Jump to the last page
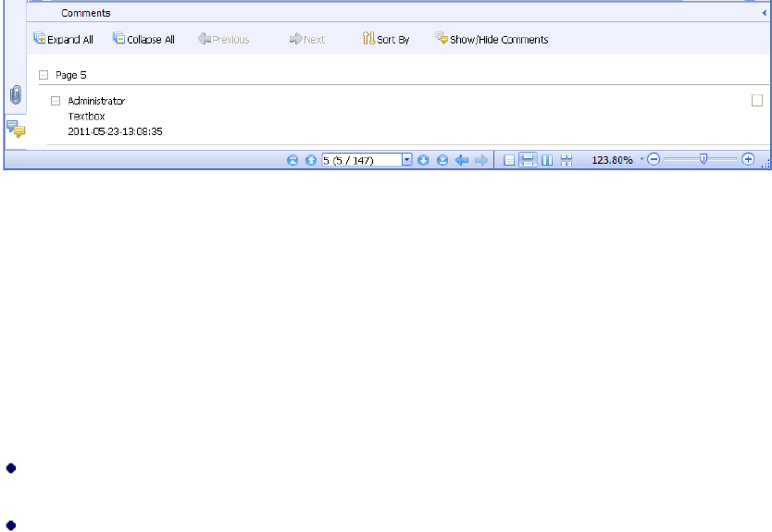 point(442,160)
